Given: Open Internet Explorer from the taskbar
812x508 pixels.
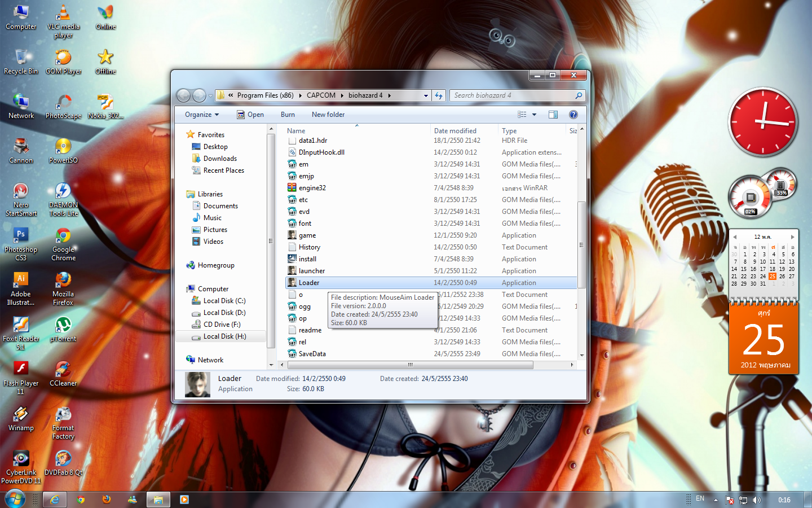Looking at the screenshot, I should 55,500.
